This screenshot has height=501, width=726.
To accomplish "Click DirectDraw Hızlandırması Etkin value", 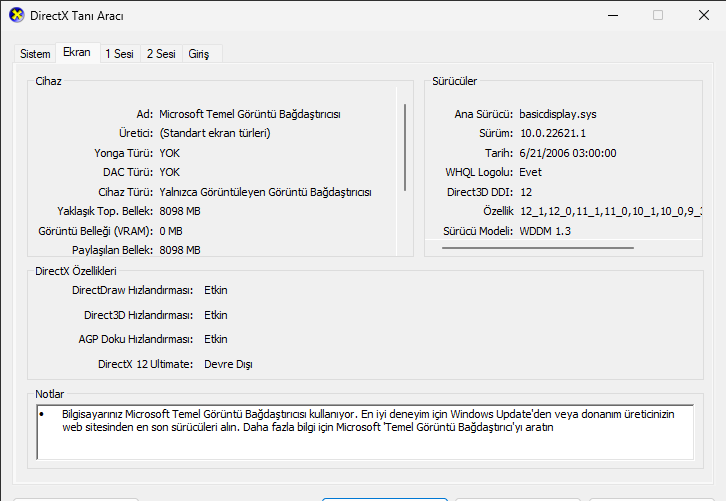I will [216, 290].
